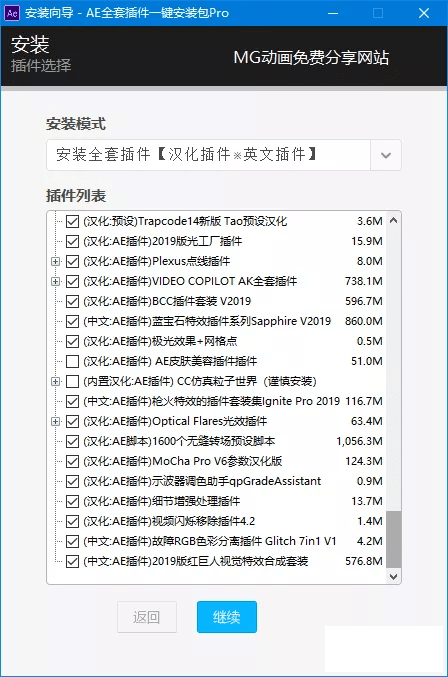The image size is (448, 677).
Task: Select the 2019版红巨人视觉特效合成套装 item
Action: click(x=196, y=561)
